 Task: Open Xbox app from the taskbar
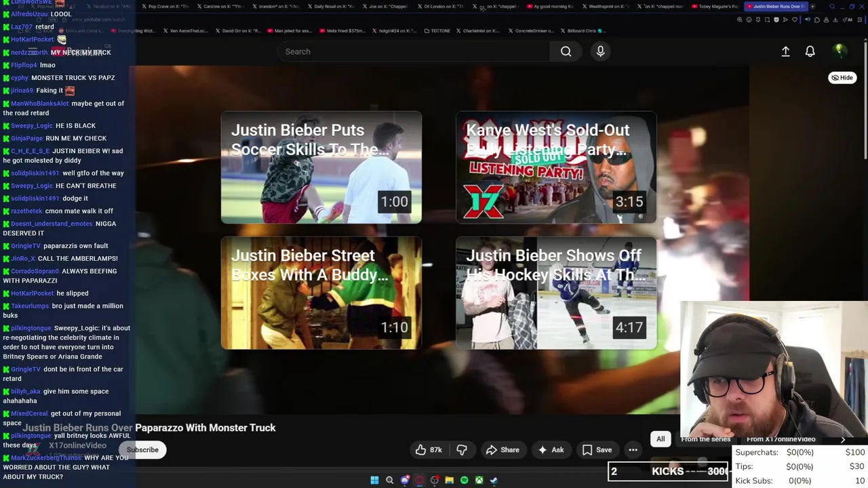pos(479,480)
